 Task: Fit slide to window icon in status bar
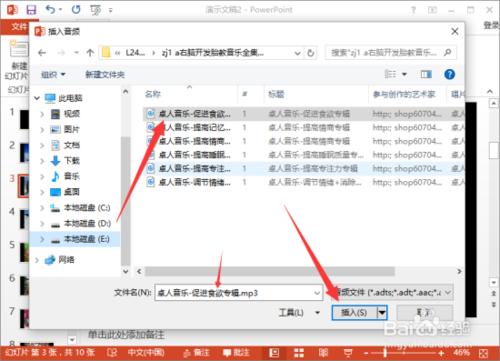(x=484, y=353)
